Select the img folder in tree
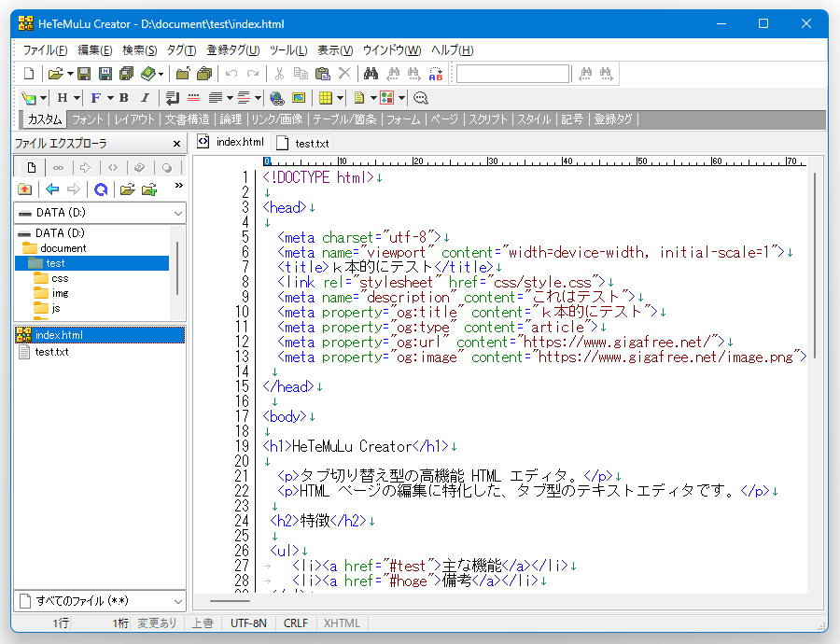Image resolution: width=840 pixels, height=644 pixels. point(60,293)
